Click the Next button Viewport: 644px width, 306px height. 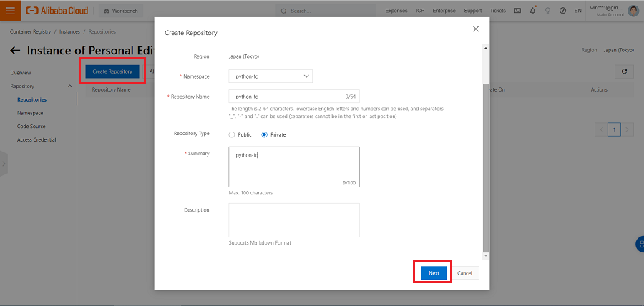click(x=433, y=273)
